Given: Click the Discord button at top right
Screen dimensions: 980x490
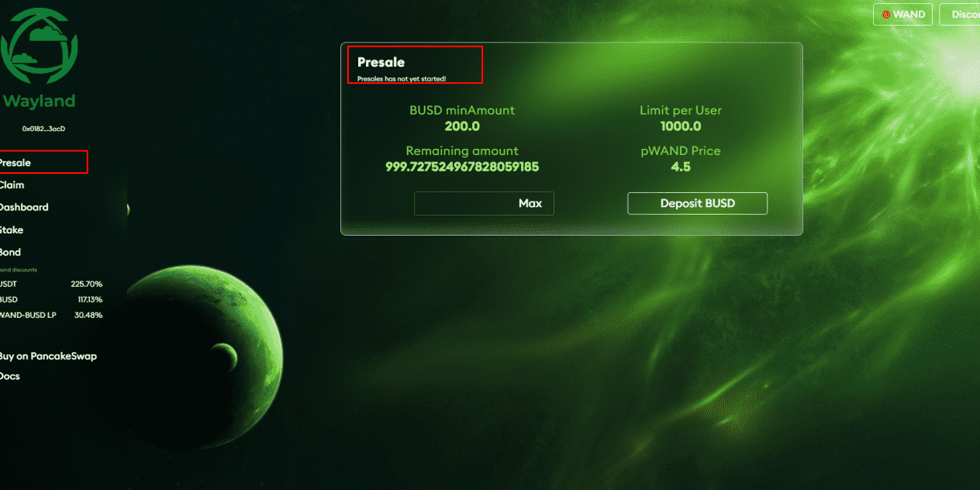Looking at the screenshot, I should [x=960, y=15].
